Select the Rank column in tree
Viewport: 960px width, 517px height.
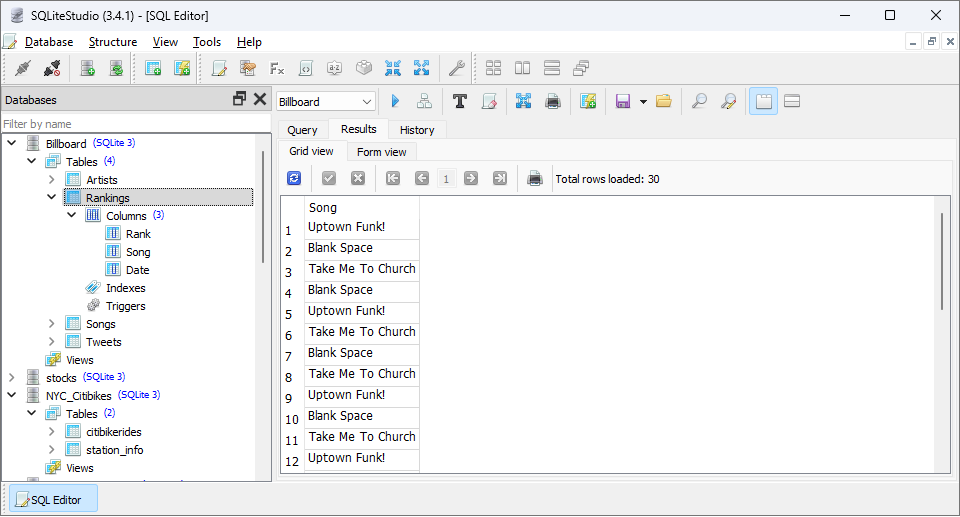click(138, 233)
